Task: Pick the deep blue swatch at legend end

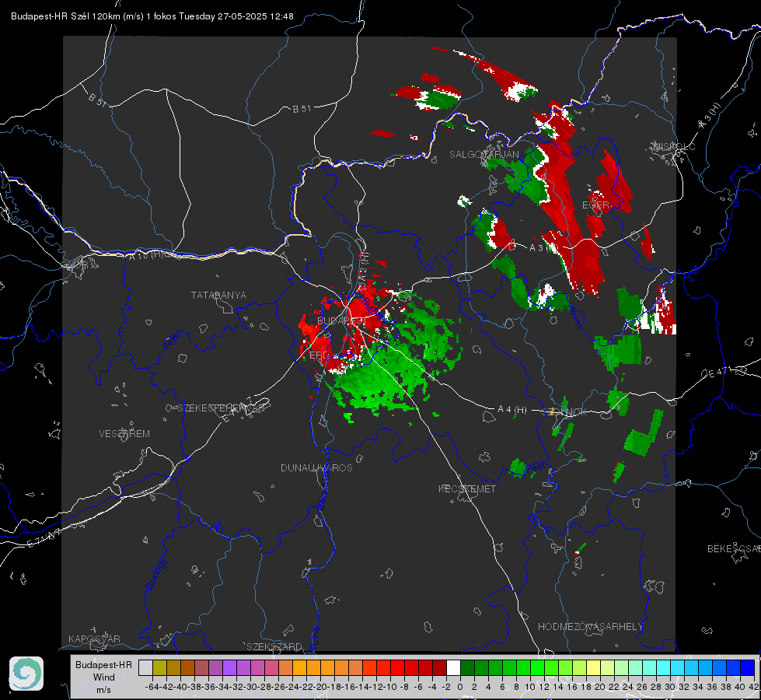Action: (747, 667)
